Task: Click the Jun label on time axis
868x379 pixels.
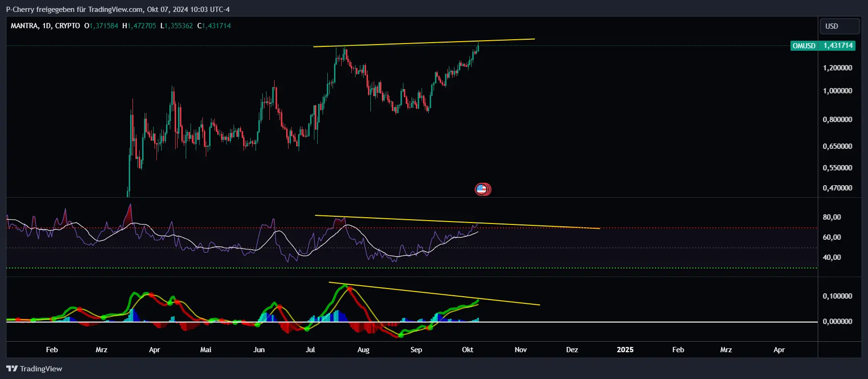Action: (x=259, y=350)
